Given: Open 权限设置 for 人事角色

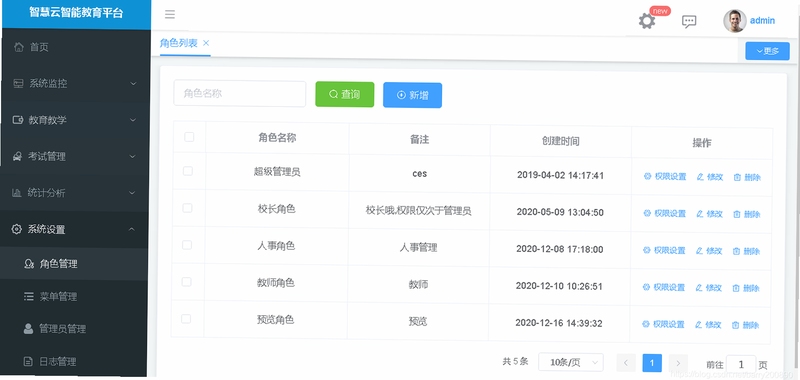Looking at the screenshot, I should pos(664,250).
